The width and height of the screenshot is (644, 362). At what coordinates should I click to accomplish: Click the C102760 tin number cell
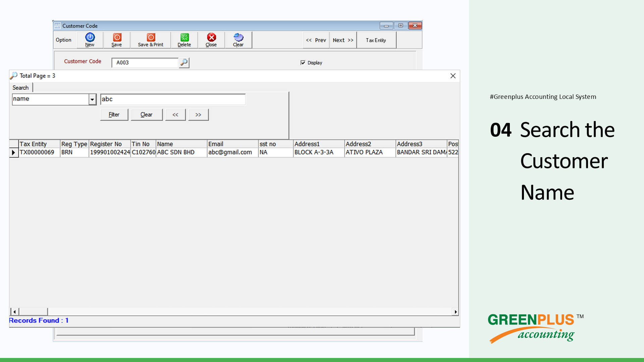tap(143, 153)
